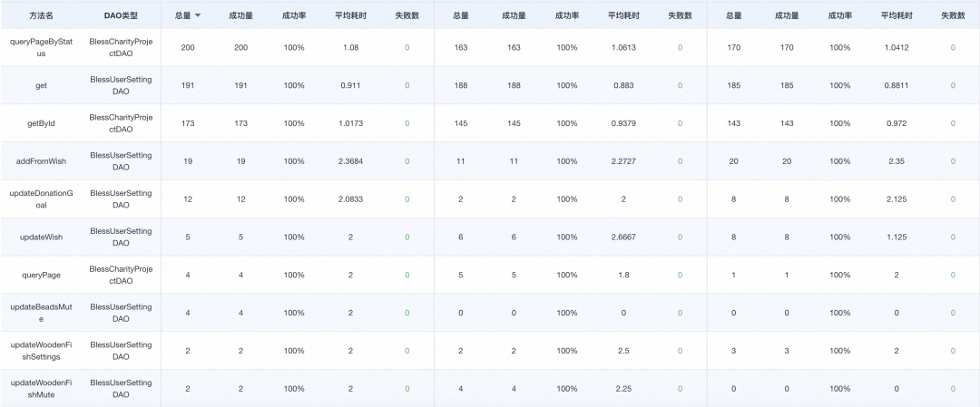The height and width of the screenshot is (407, 980).
Task: Click leftmost green failure count in get row
Action: [x=407, y=85]
